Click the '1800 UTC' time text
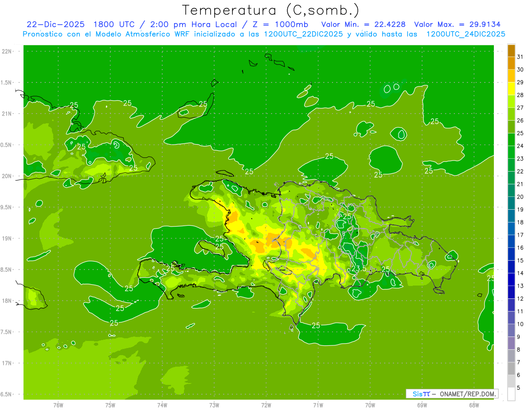Screen dimensions: 532x411 coord(117,24)
